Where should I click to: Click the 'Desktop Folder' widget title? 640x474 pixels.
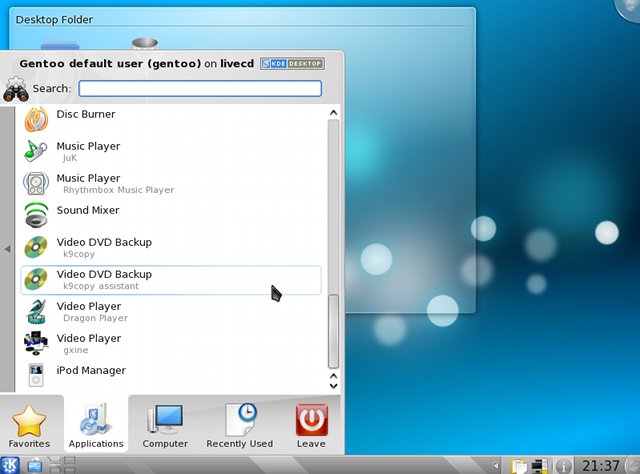click(x=54, y=20)
